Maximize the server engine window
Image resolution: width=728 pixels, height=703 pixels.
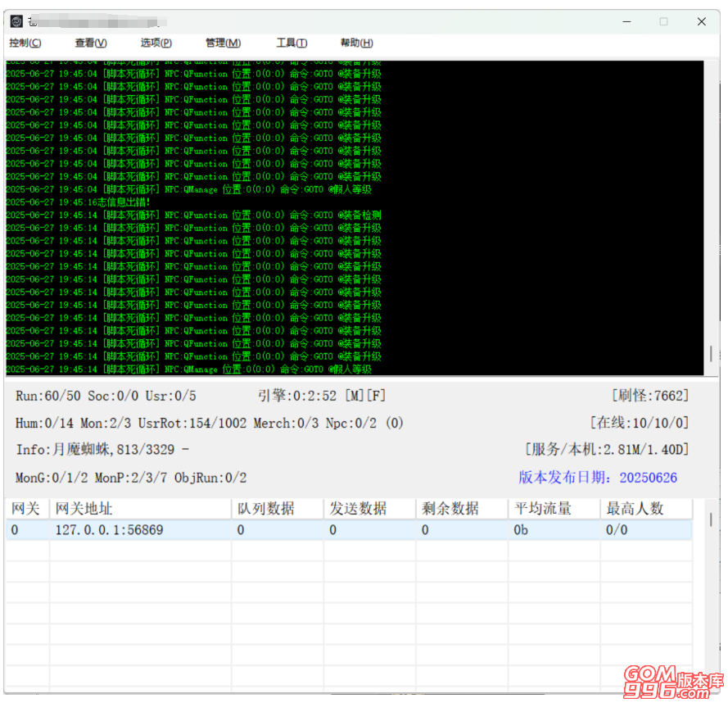(663, 22)
